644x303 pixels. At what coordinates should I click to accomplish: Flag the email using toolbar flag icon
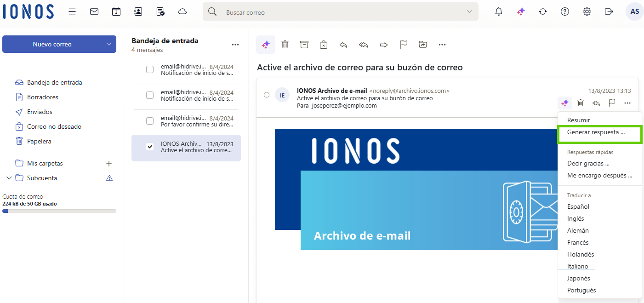[404, 45]
